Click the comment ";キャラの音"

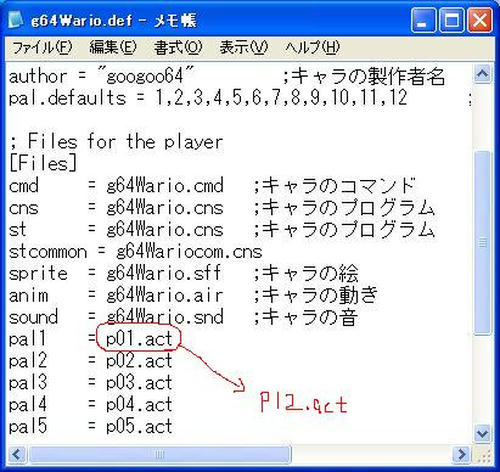(x=306, y=317)
